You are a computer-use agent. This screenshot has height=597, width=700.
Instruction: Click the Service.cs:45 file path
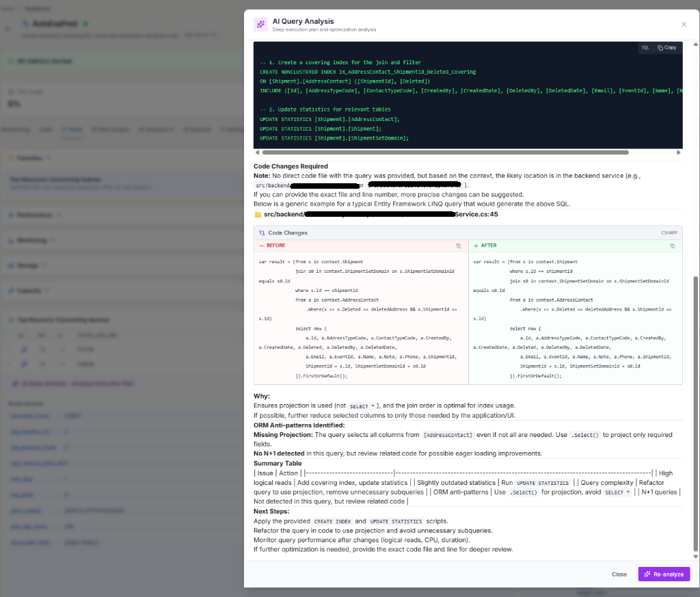click(376, 214)
